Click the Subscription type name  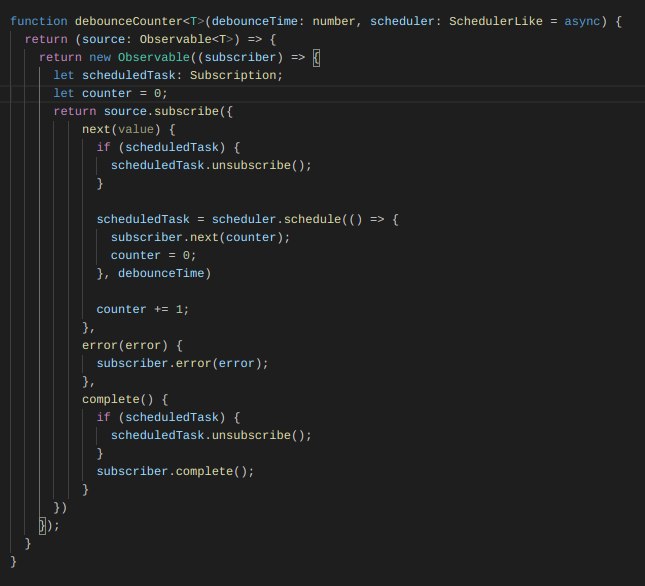pyautogui.click(x=232, y=75)
